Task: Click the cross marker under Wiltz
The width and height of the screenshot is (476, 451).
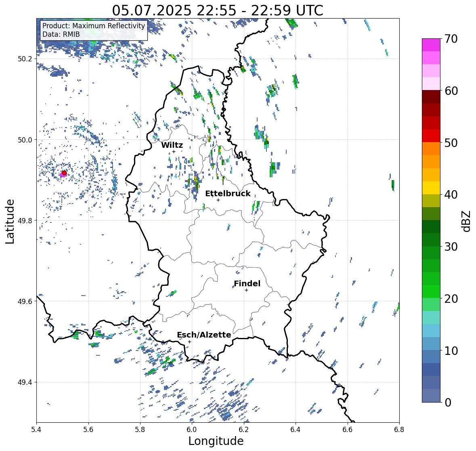Action: click(x=174, y=151)
